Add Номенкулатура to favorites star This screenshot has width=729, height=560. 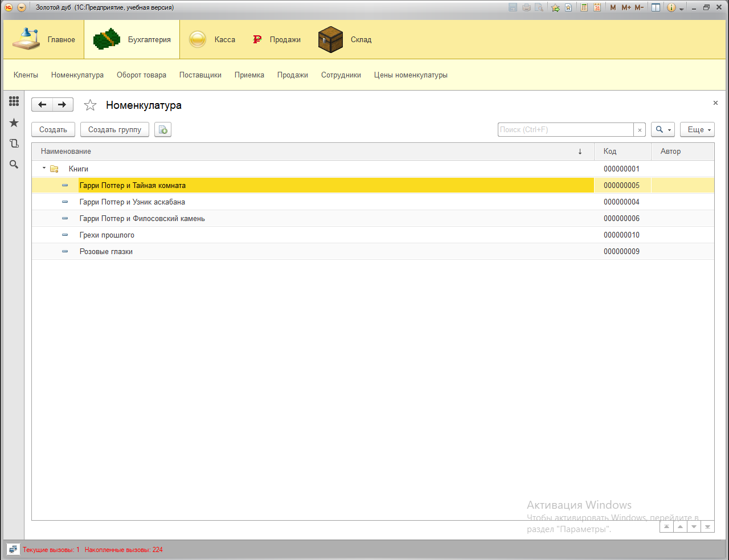90,105
